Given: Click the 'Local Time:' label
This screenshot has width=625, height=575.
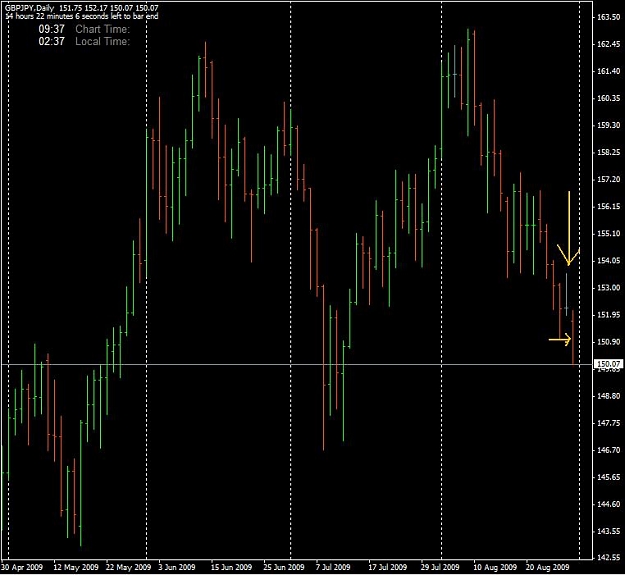Looking at the screenshot, I should click(x=102, y=41).
